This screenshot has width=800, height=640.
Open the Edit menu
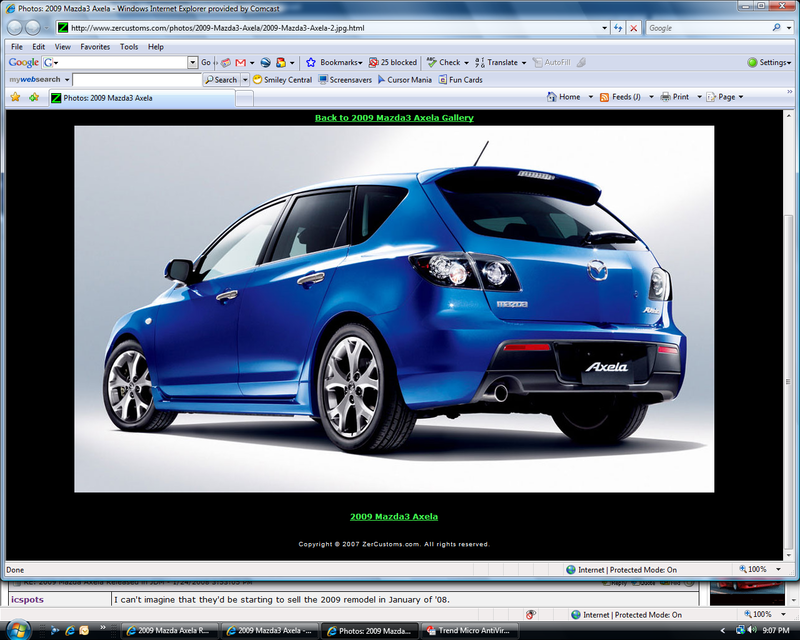click(39, 46)
